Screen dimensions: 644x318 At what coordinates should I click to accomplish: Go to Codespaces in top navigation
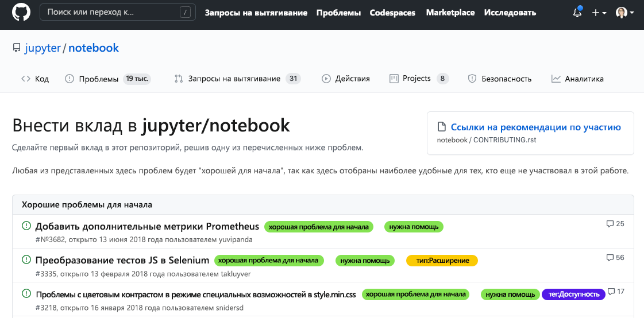[392, 13]
